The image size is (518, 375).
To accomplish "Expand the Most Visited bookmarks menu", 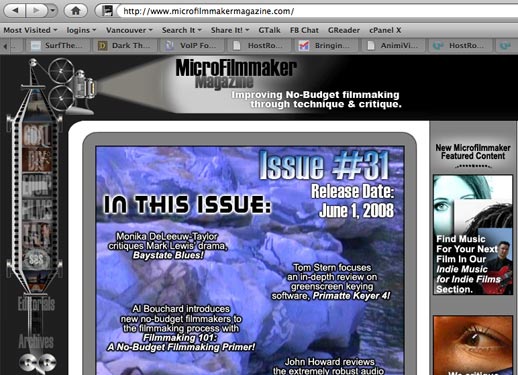I will (x=30, y=30).
